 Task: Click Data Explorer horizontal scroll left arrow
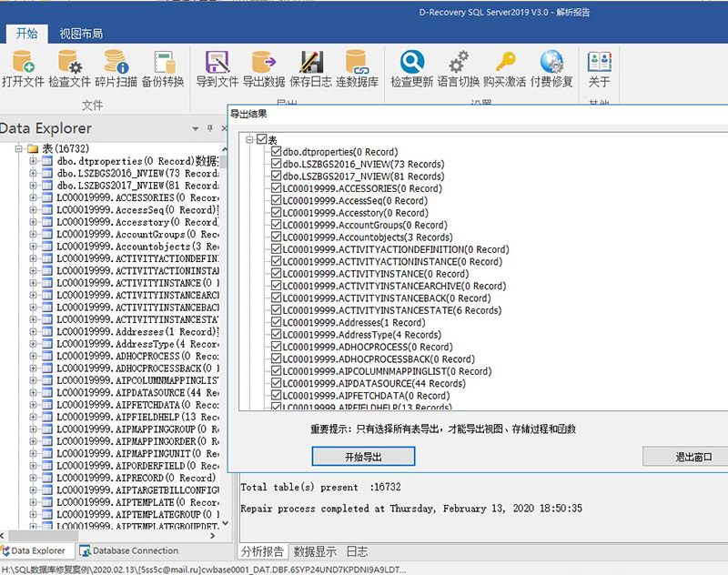click(x=3, y=535)
